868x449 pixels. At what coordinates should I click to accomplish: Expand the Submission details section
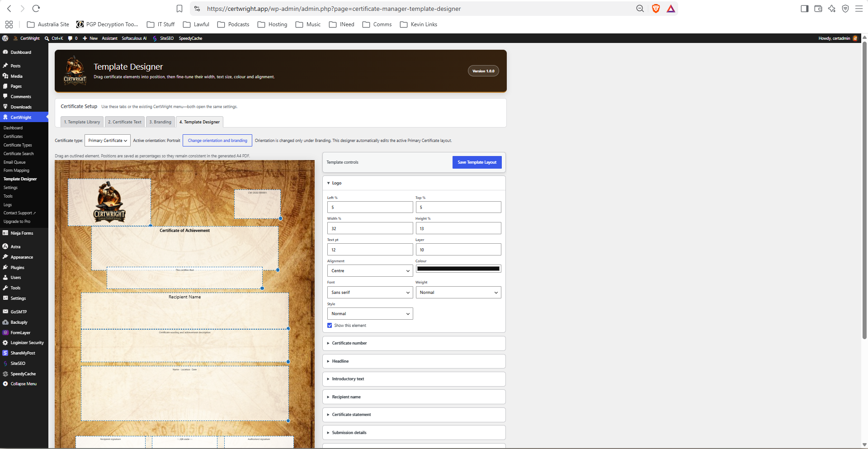point(414,433)
